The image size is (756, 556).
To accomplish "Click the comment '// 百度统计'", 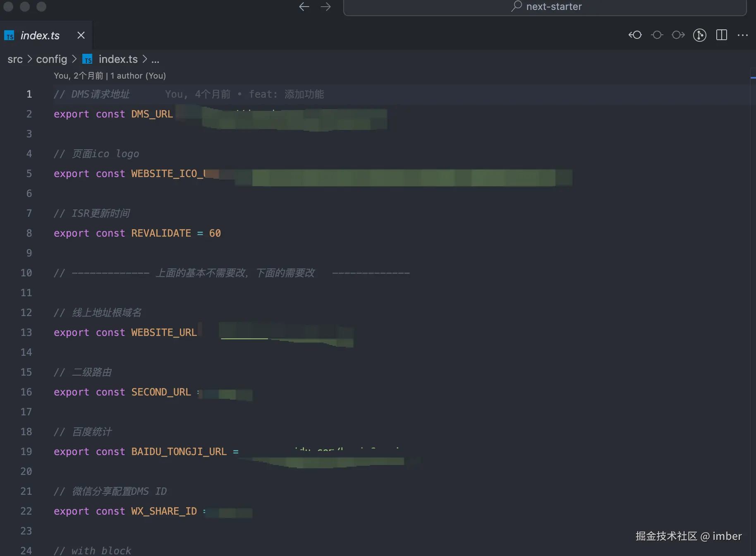I will coord(83,432).
